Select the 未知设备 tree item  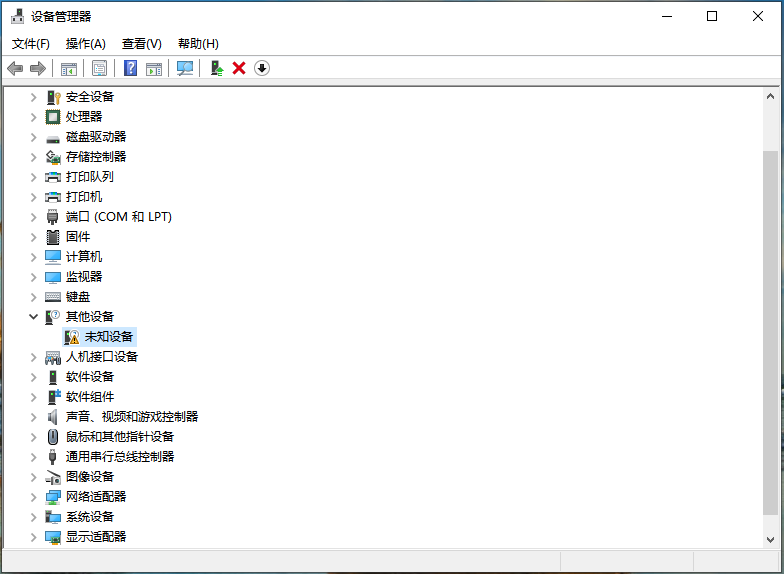(x=100, y=337)
